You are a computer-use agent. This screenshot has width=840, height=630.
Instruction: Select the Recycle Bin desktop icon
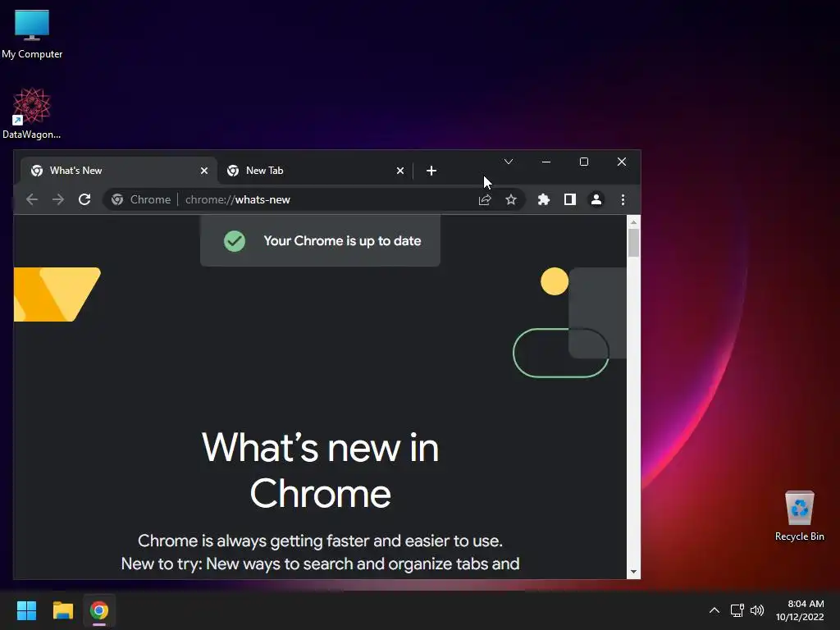pyautogui.click(x=800, y=516)
